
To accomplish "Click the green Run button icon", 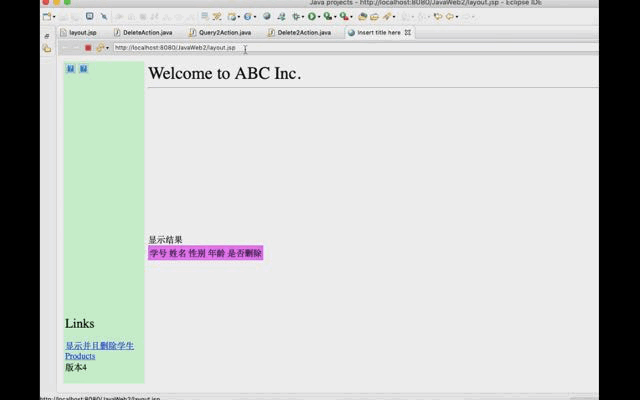I will (312, 16).
